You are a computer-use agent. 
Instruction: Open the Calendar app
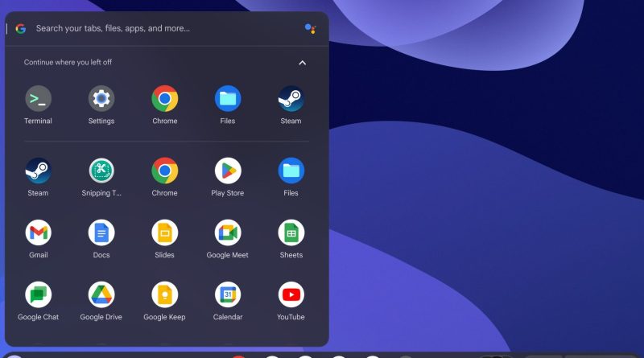pyautogui.click(x=228, y=294)
